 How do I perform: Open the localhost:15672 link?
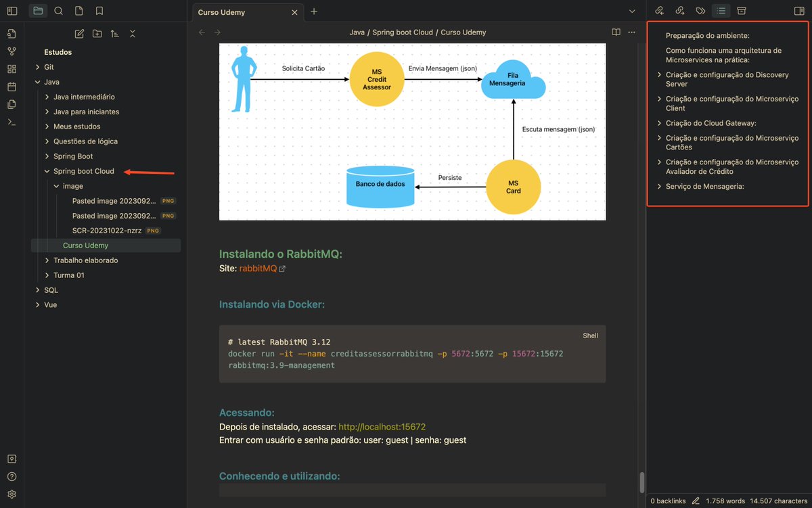click(x=381, y=426)
